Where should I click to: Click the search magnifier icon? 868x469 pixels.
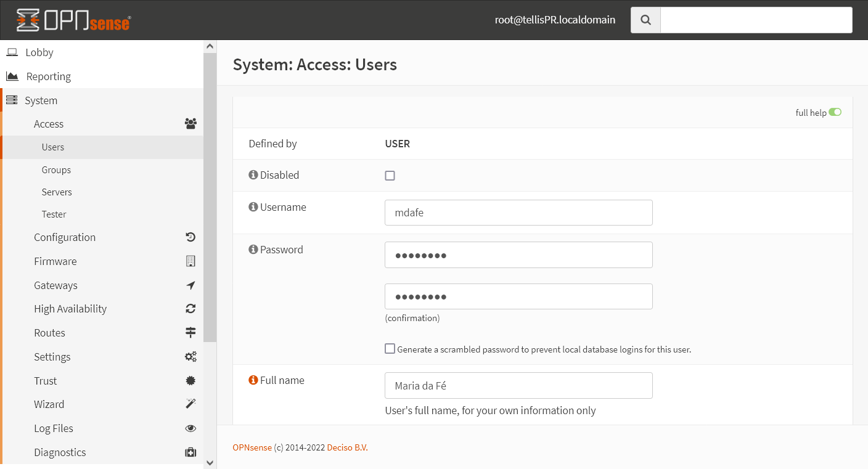pyautogui.click(x=645, y=20)
